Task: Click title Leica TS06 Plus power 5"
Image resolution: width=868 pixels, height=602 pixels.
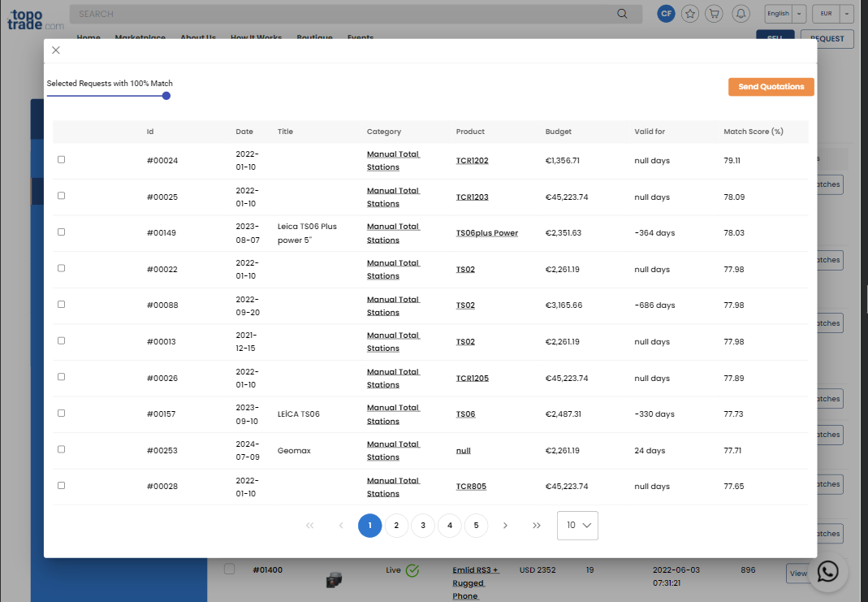Action: point(307,233)
